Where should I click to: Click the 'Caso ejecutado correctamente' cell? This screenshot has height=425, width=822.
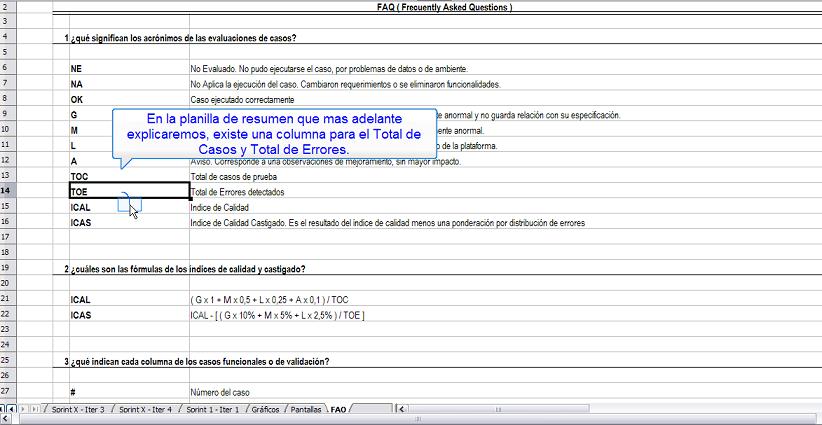coord(242,100)
